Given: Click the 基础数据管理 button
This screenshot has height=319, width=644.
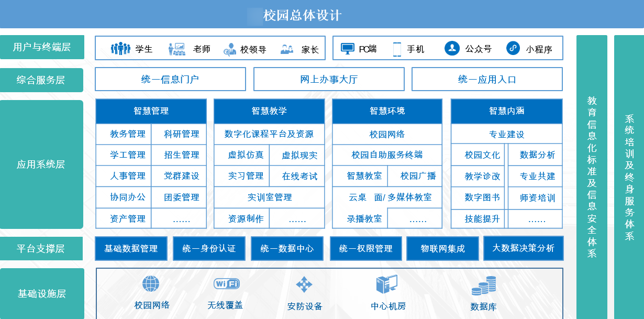Looking at the screenshot, I should tap(131, 248).
